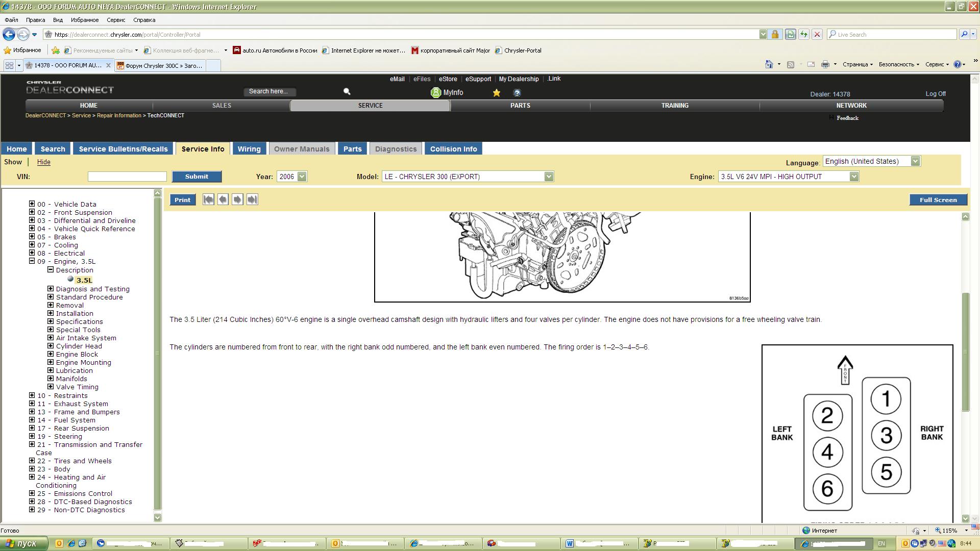The height and width of the screenshot is (551, 980).
Task: Click the Favorites star icon
Action: coord(8,50)
